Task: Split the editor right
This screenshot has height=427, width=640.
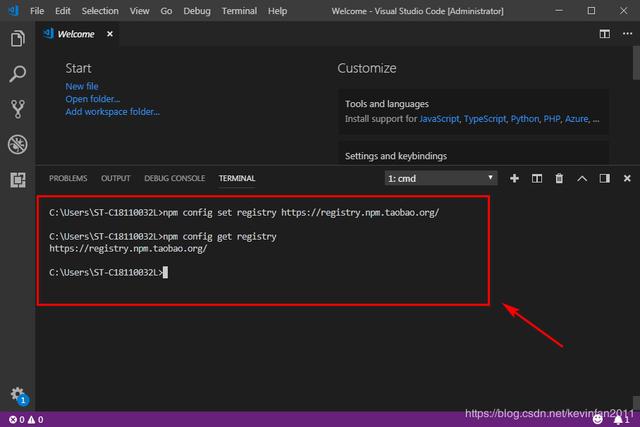Action: pos(604,33)
